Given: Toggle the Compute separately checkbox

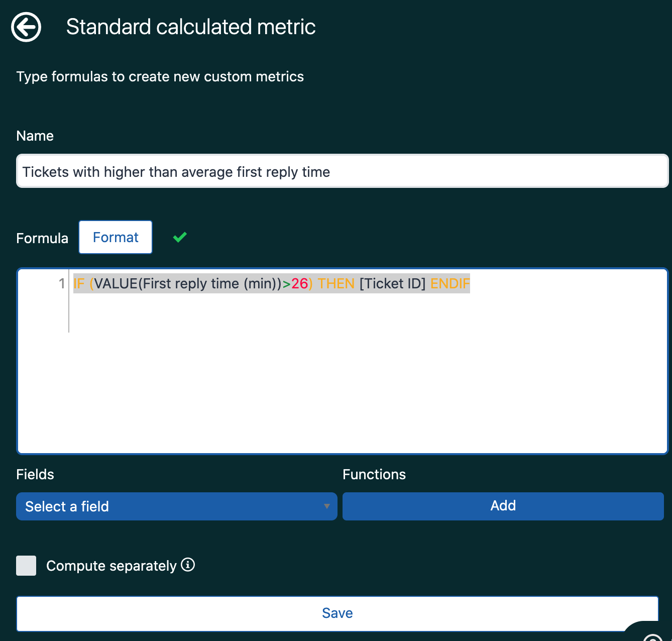Looking at the screenshot, I should 26,566.
